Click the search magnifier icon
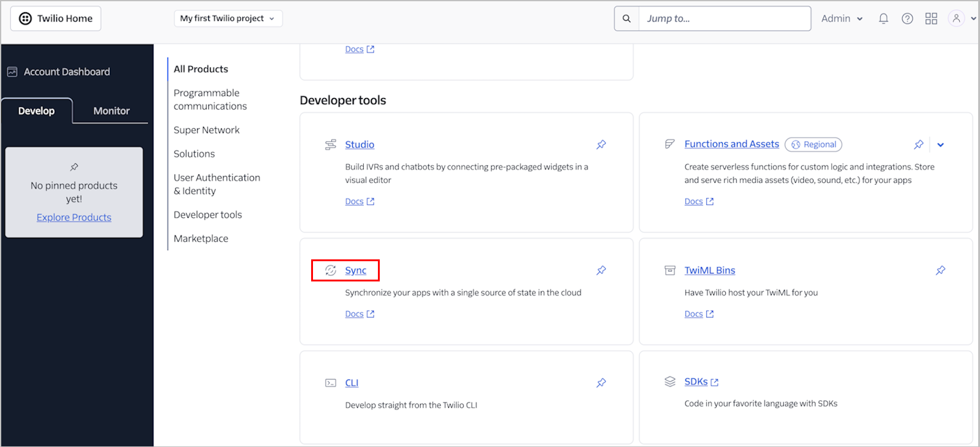The width and height of the screenshot is (980, 447). 627,18
